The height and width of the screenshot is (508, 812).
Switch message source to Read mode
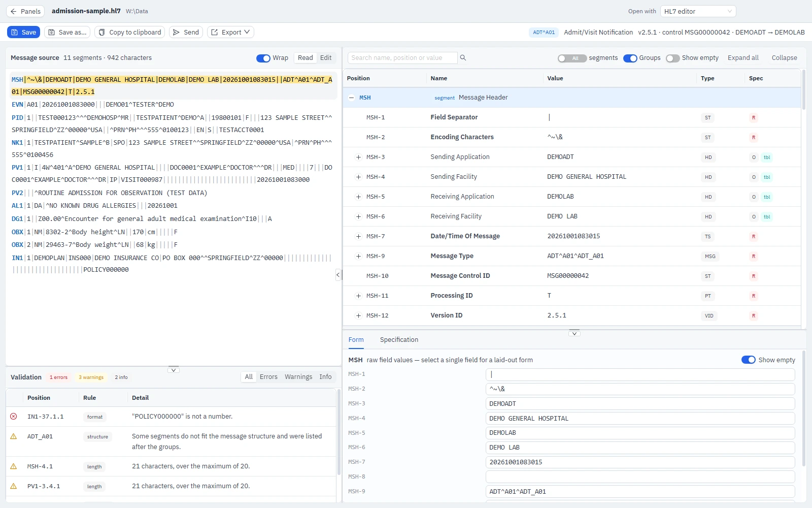[305, 58]
